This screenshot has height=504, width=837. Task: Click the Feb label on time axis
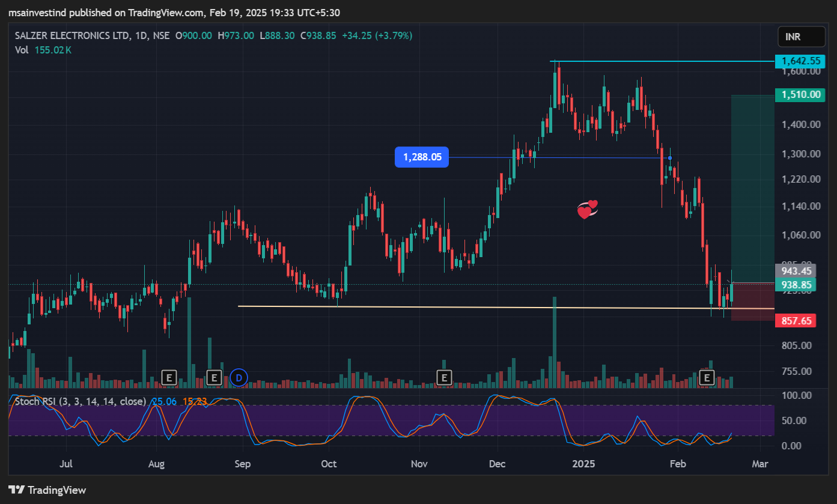pos(678,464)
